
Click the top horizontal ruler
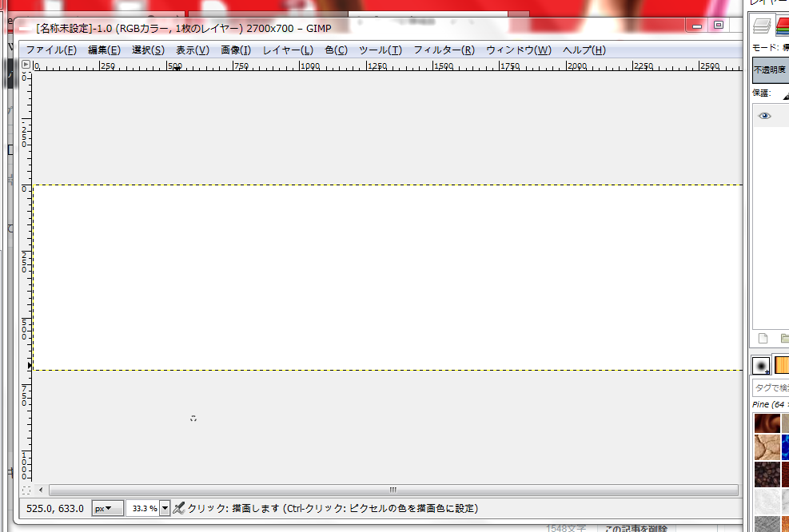(x=388, y=66)
